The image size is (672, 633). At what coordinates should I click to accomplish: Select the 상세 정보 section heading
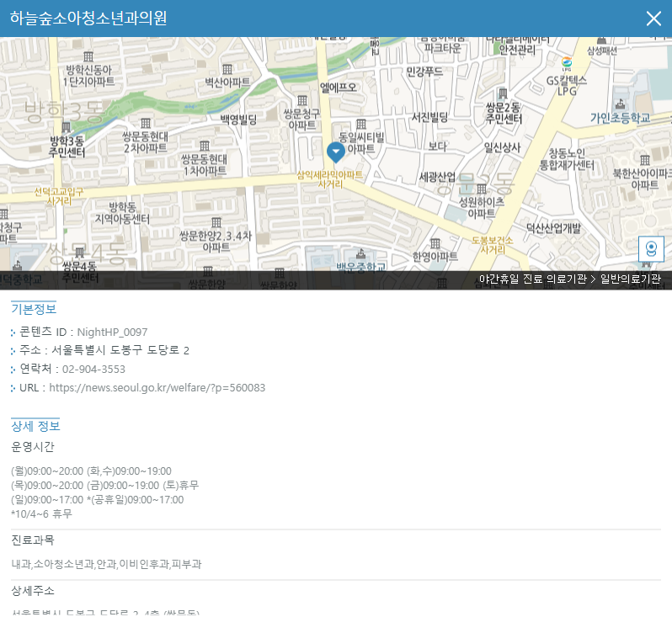tap(35, 426)
